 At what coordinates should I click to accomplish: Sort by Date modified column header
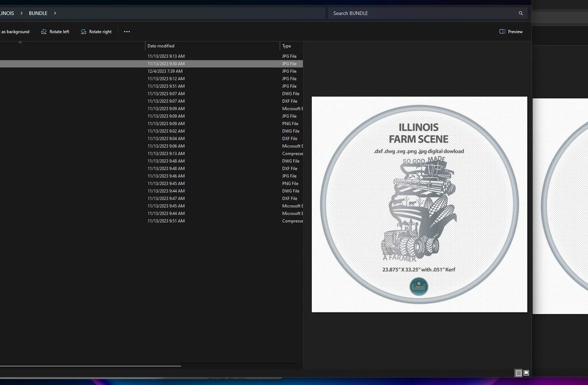point(161,46)
